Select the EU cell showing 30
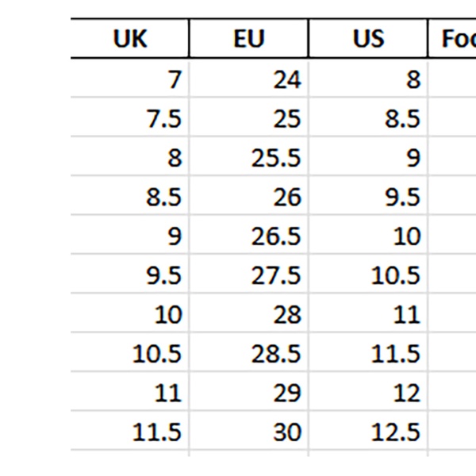This screenshot has width=476, height=476. click(x=249, y=432)
